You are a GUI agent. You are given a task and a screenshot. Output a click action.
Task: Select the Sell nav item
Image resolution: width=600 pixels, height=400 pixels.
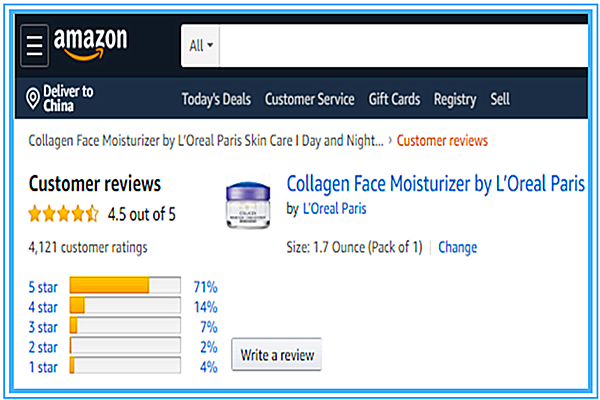point(500,99)
